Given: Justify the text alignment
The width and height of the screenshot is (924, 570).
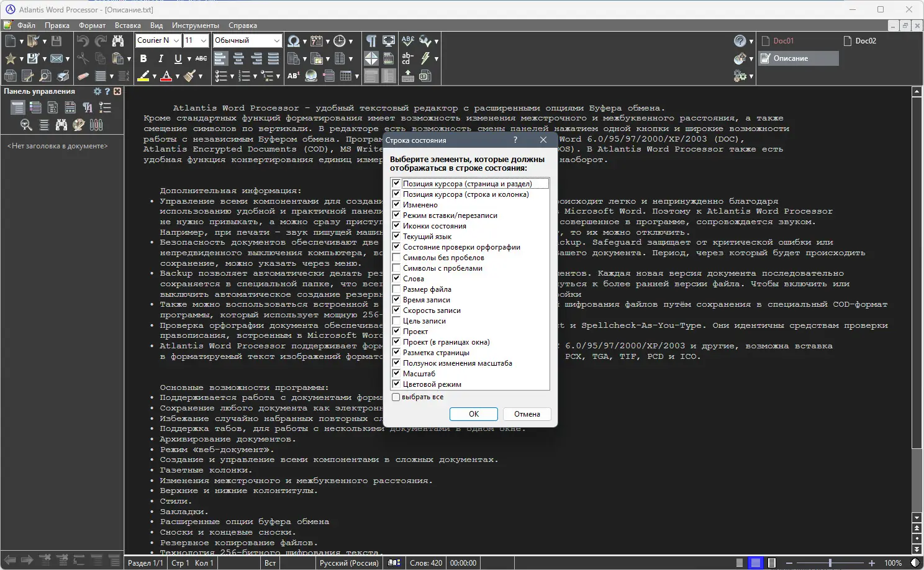Looking at the screenshot, I should pos(273,58).
